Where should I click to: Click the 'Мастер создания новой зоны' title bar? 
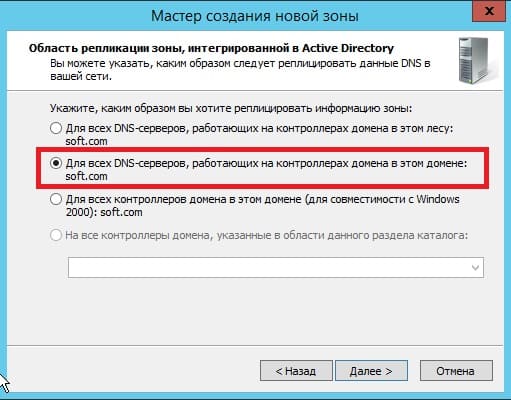[255, 16]
